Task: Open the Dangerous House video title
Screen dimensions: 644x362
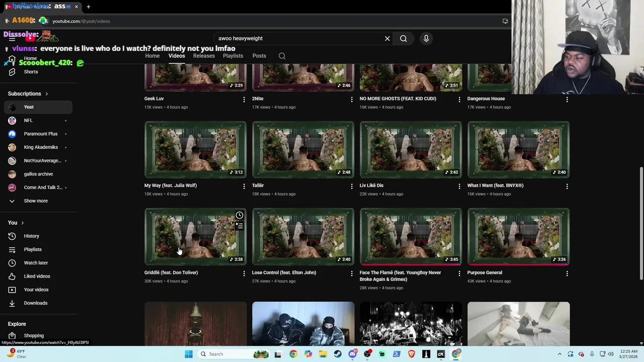Action: [x=486, y=99]
